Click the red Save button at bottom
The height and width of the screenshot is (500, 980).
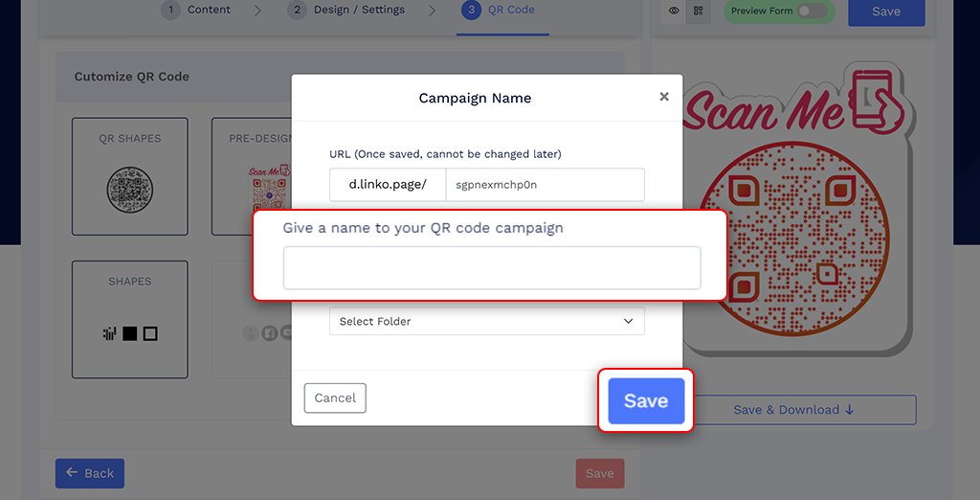click(600, 473)
